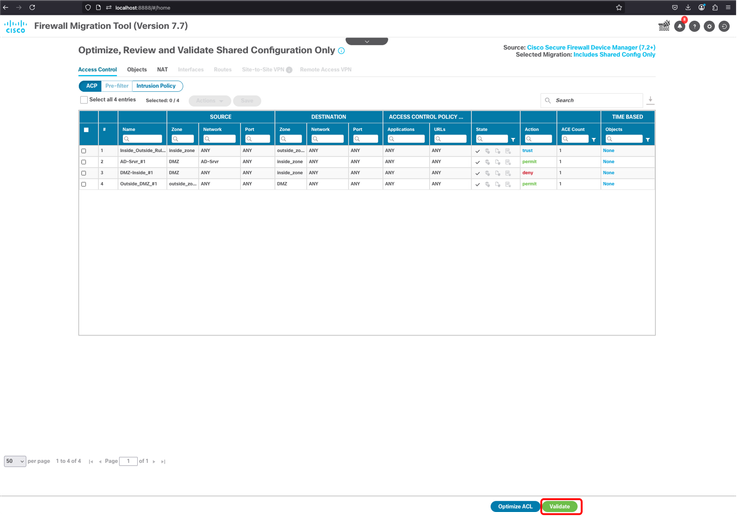Screen dimensions: 737x516
Task: Open the browser hamburger menu
Action: [x=728, y=8]
